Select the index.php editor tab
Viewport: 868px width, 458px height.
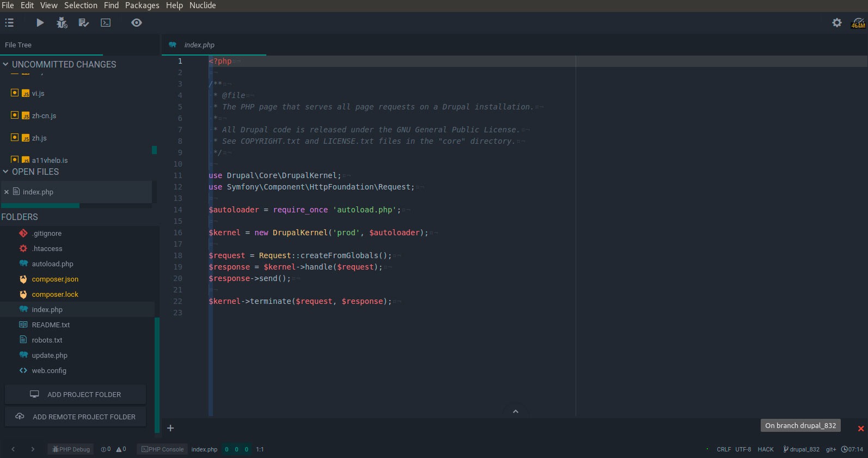click(213, 45)
